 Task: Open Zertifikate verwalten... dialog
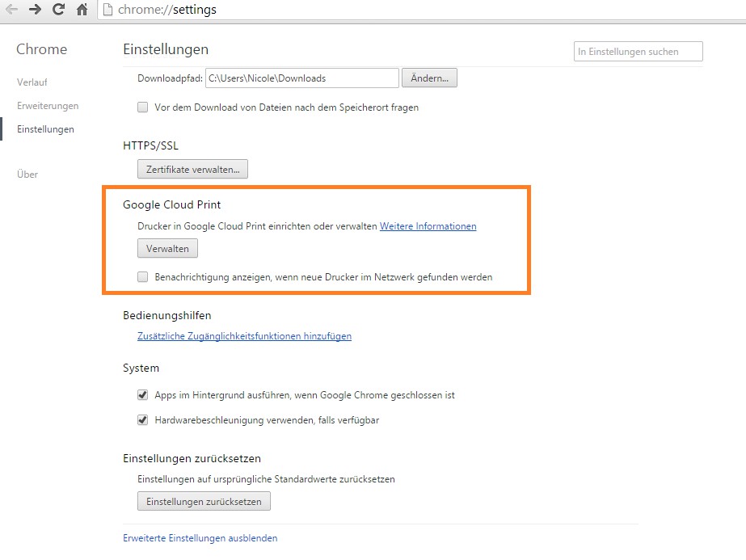point(192,169)
